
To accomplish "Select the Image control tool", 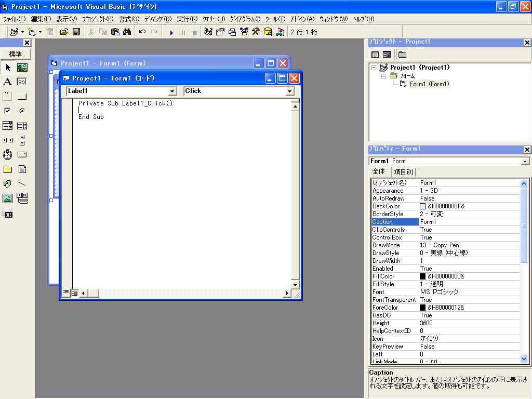I will [x=7, y=198].
